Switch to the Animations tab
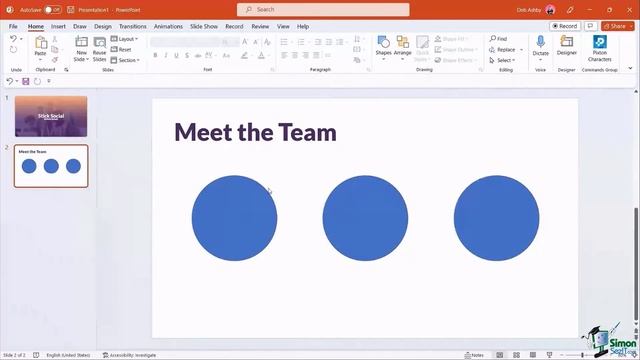Viewport: 640px width, 360px height. pyautogui.click(x=168, y=26)
